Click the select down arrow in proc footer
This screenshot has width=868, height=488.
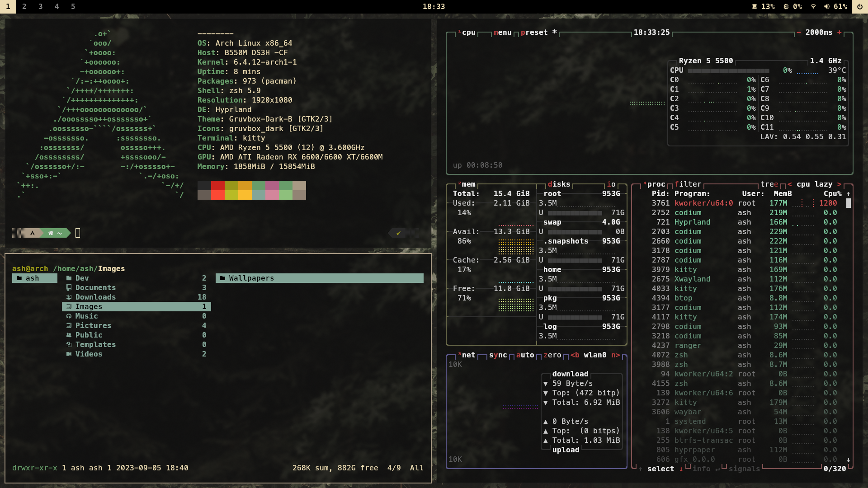click(681, 469)
